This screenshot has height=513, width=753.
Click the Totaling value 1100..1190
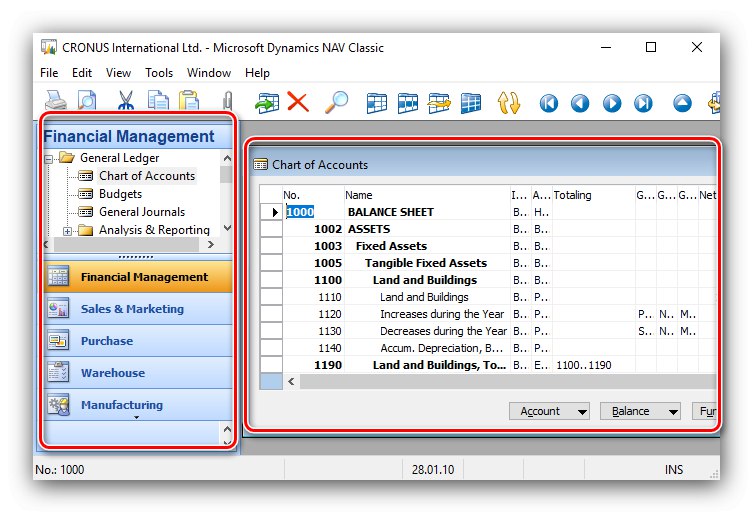click(584, 365)
